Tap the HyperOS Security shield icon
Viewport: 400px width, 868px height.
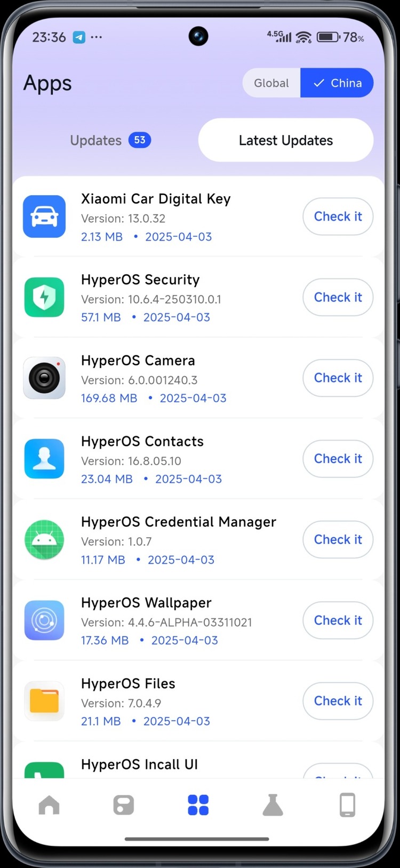click(44, 297)
